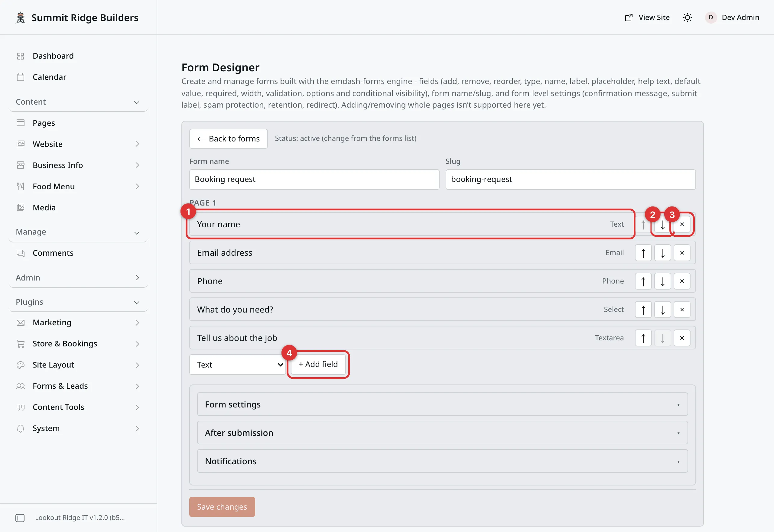Expand the Content Tools menu
The width and height of the screenshot is (774, 532).
click(x=78, y=407)
